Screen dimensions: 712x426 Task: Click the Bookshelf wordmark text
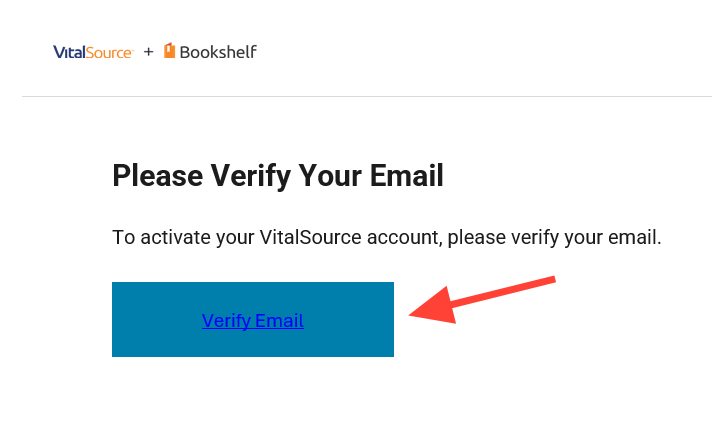218,52
